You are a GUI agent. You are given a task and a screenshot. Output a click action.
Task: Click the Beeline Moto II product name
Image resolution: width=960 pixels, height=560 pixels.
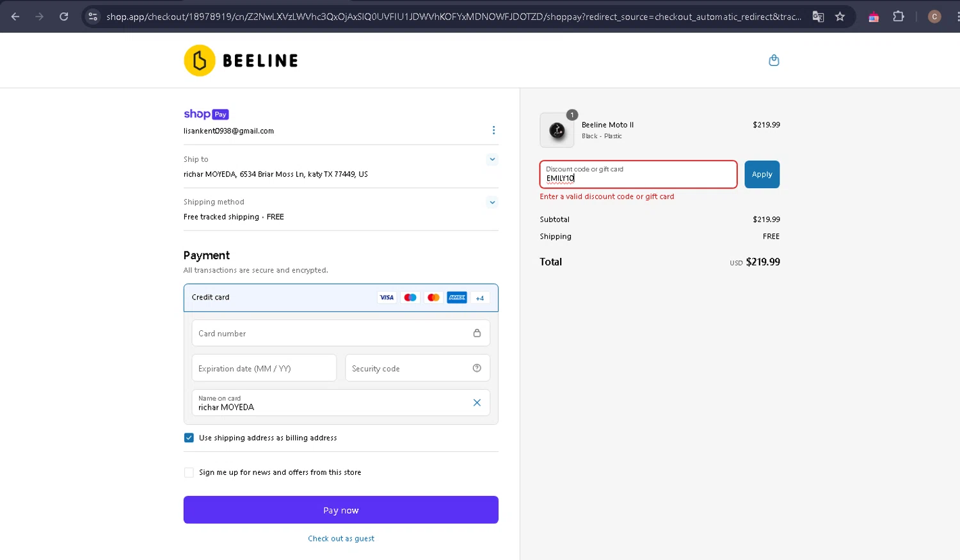tap(607, 125)
